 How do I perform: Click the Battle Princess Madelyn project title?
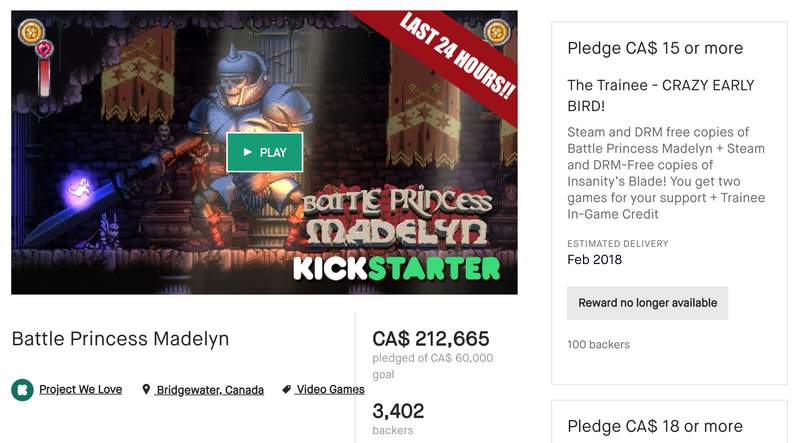tap(120, 339)
